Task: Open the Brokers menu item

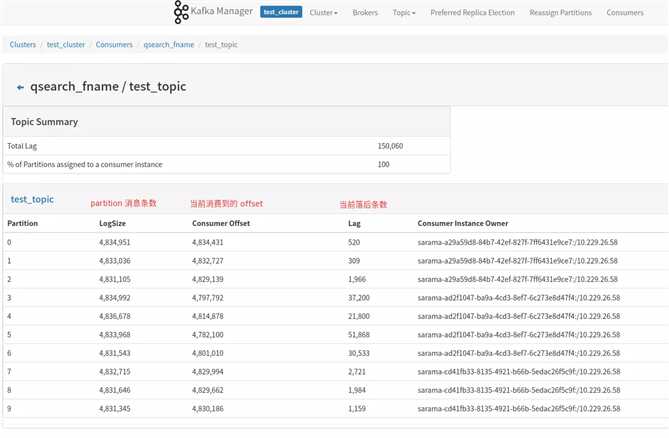Action: (x=365, y=13)
